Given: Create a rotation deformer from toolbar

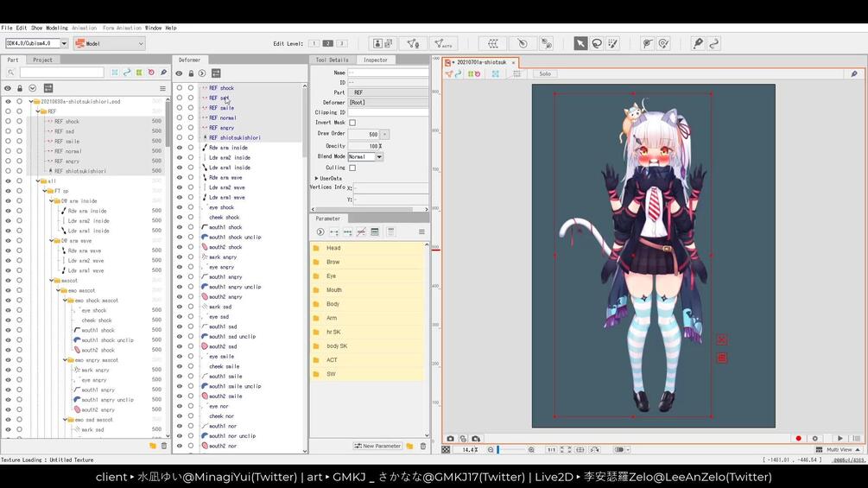Looking at the screenshot, I should coord(522,43).
